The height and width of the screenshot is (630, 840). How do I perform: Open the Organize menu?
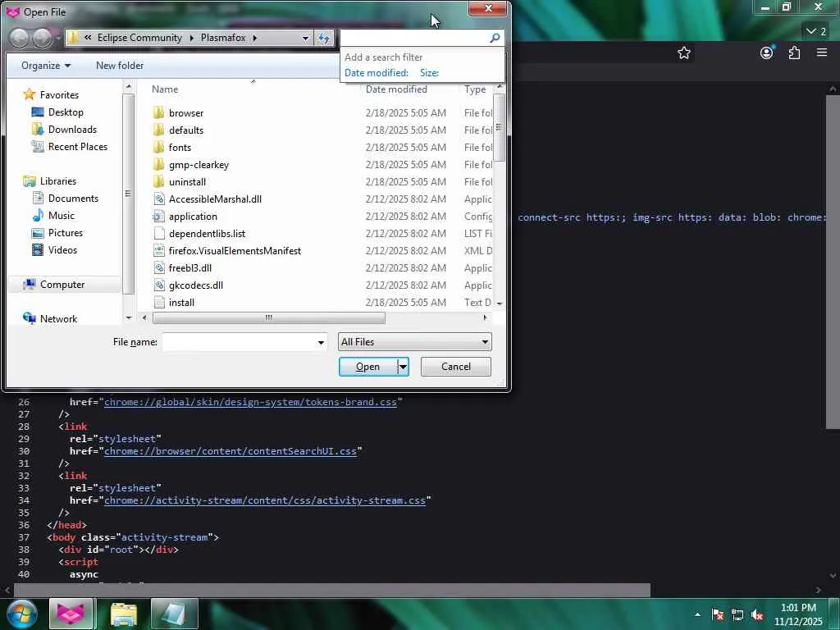(46, 66)
